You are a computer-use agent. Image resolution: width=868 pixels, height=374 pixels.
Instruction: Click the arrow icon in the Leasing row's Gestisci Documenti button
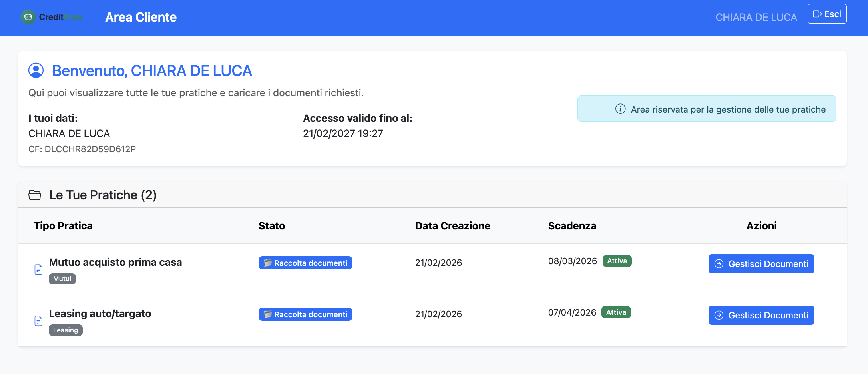pos(719,315)
